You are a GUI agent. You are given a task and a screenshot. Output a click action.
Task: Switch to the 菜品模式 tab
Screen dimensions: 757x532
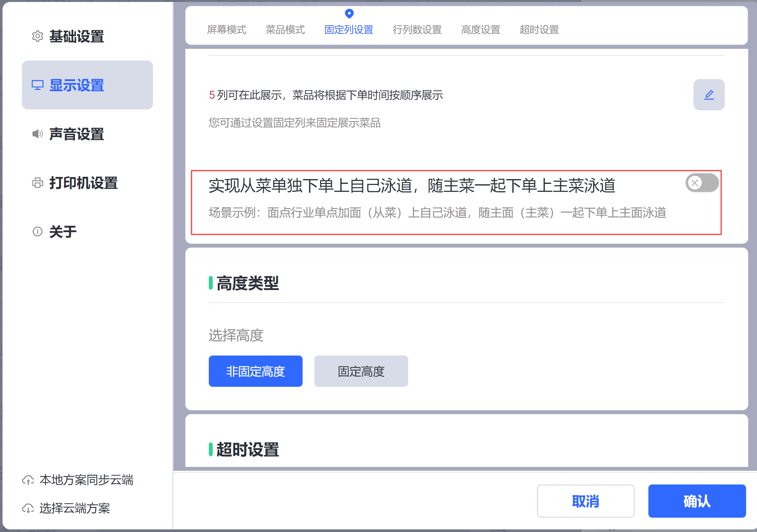[285, 30]
